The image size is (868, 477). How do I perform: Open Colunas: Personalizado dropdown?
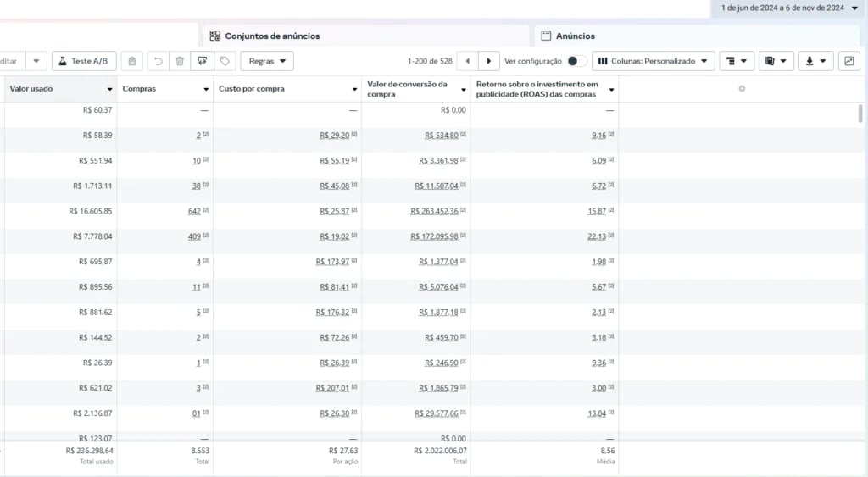coord(654,61)
